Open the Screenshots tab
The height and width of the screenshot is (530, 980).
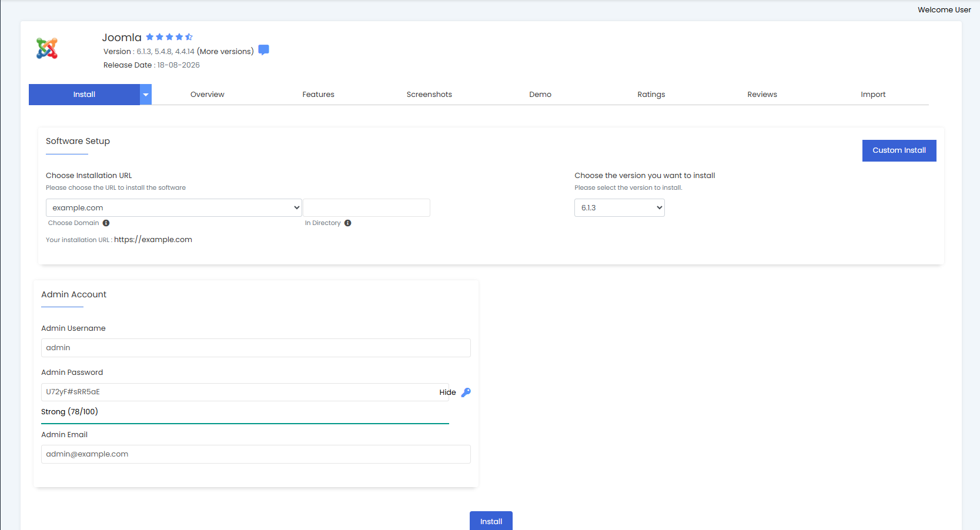click(x=429, y=95)
